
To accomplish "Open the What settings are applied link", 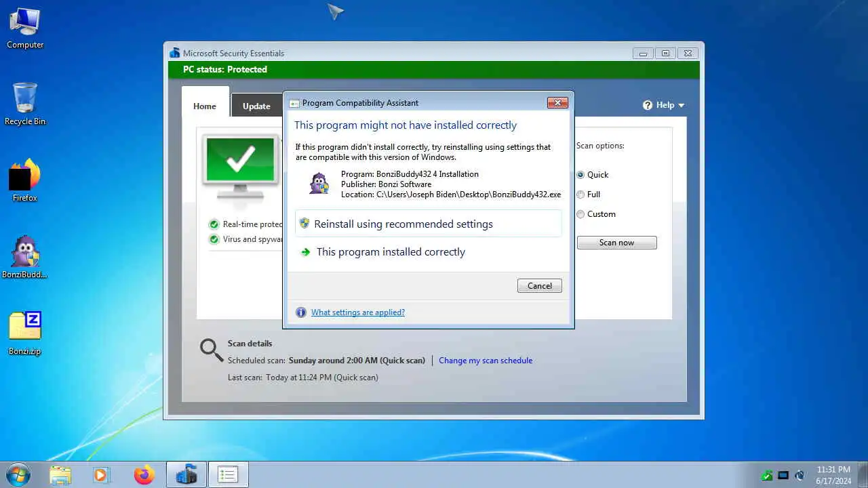I will click(x=358, y=312).
